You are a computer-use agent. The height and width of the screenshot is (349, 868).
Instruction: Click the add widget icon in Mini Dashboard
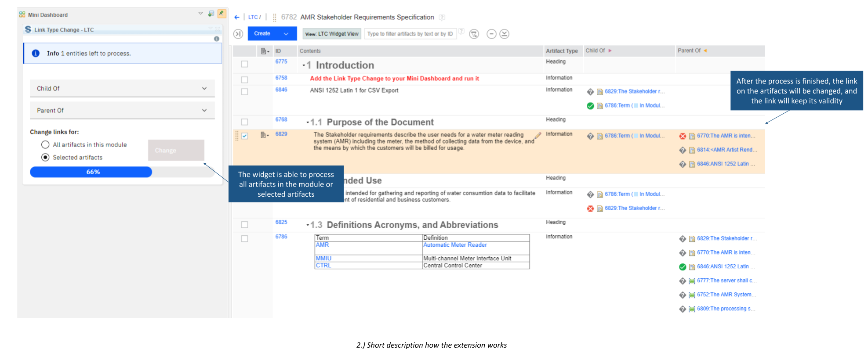[x=211, y=14]
